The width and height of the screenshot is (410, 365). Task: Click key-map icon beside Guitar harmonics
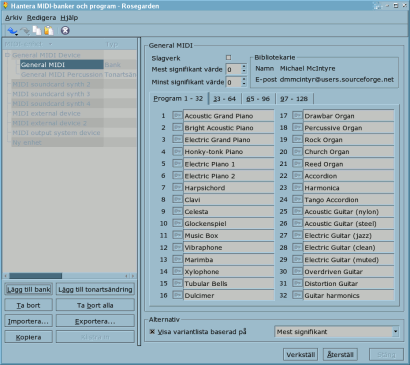(297, 295)
